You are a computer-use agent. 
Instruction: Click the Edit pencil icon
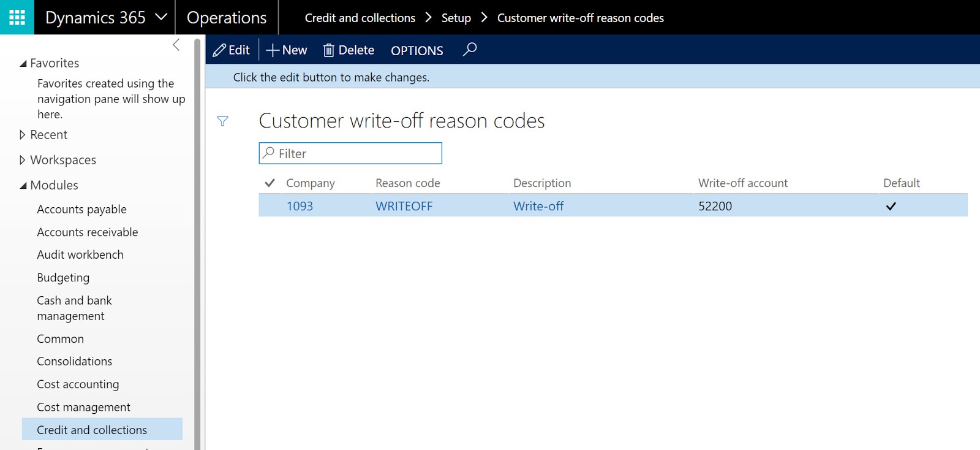(219, 50)
